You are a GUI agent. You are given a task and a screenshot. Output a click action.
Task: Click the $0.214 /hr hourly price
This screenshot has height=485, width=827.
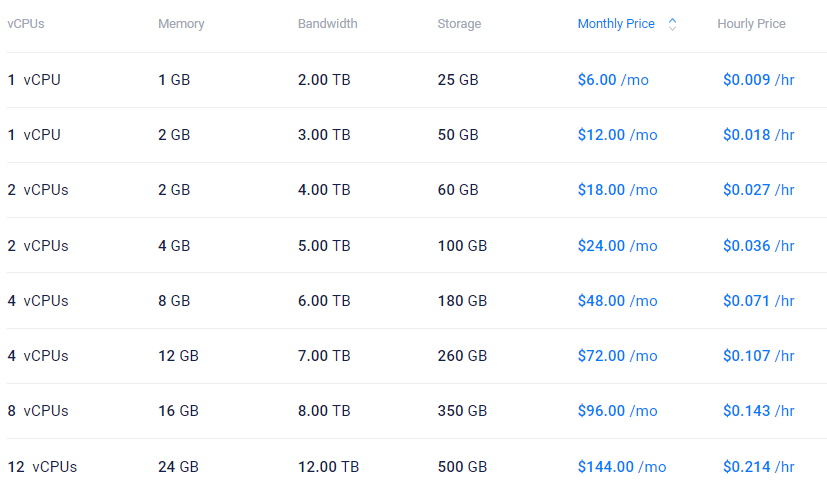pos(758,467)
